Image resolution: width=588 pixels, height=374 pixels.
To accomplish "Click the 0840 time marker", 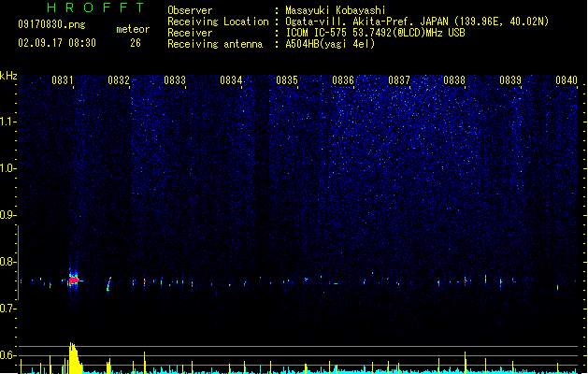I will point(566,80).
